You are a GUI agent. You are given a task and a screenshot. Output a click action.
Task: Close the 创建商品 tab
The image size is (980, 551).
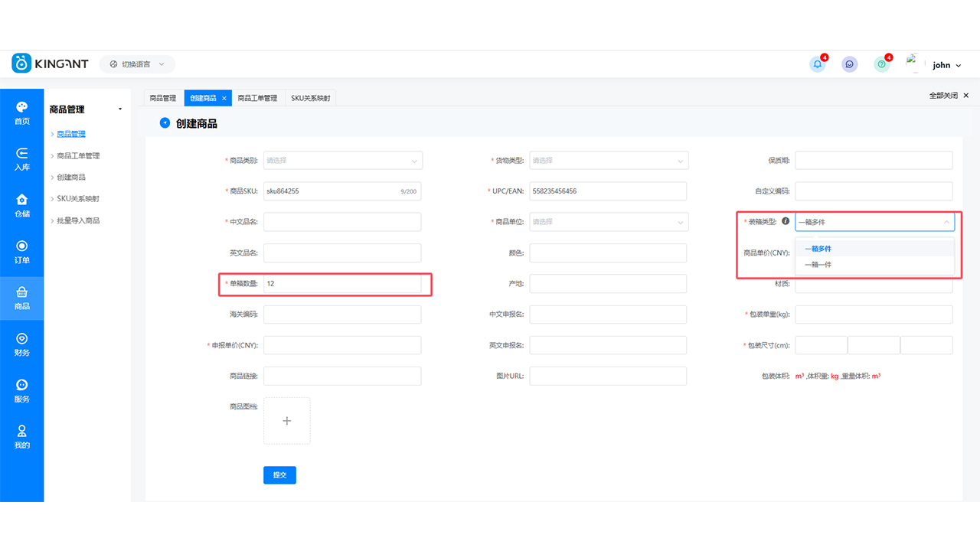[x=224, y=98]
